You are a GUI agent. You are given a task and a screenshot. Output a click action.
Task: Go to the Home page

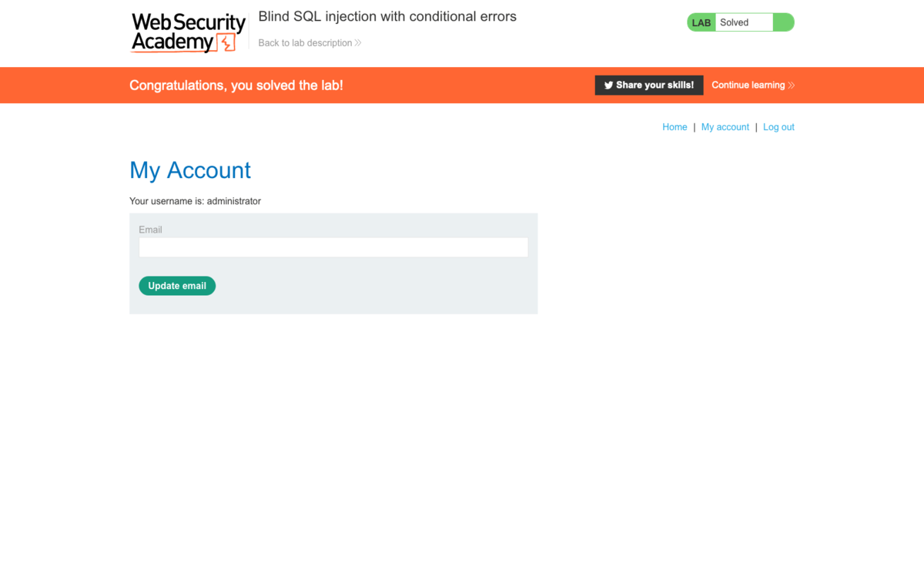coord(675,127)
